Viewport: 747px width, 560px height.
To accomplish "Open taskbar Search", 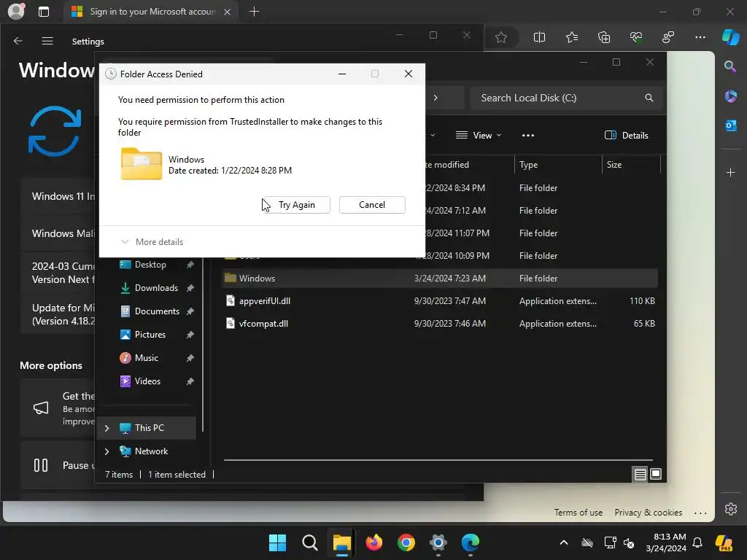I will 309,542.
